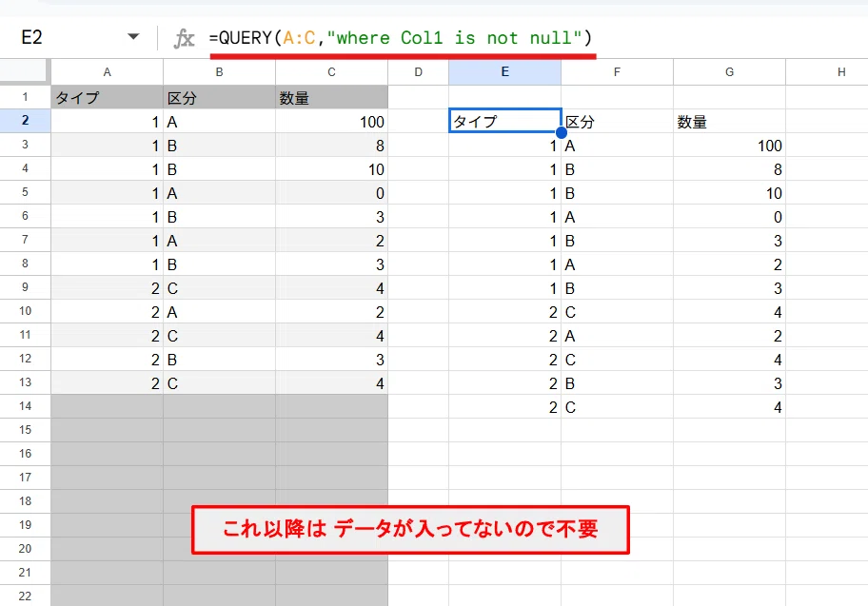The height and width of the screenshot is (606, 868).
Task: Select row 1 header
Action: point(25,97)
